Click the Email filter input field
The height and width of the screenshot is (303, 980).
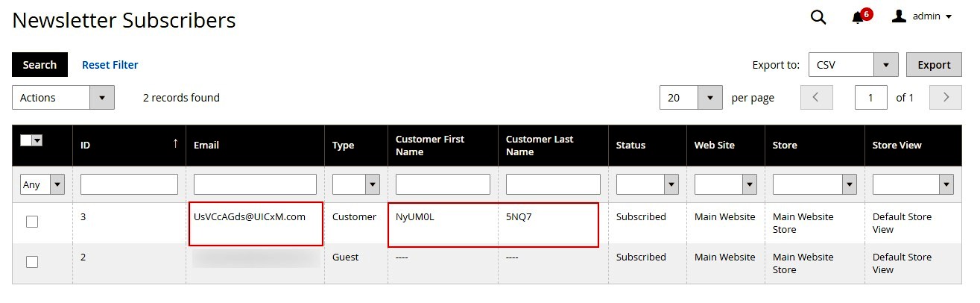coord(255,184)
